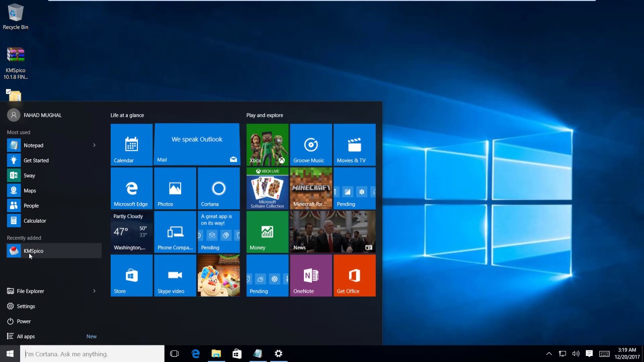This screenshot has width=644, height=362.
Task: Open the Money tile
Action: 267,232
